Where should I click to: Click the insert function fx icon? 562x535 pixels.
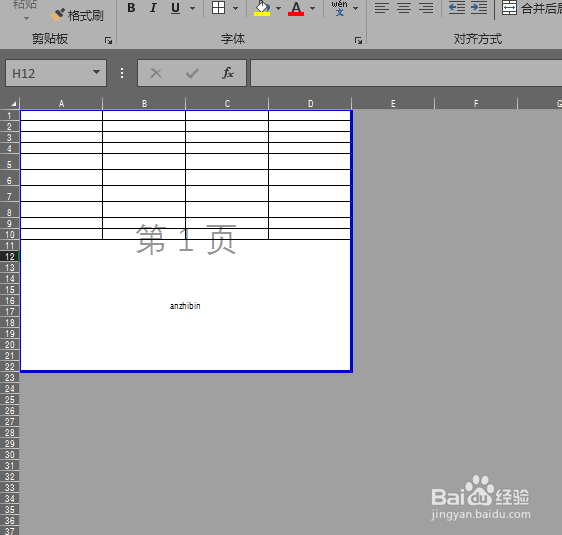pyautogui.click(x=228, y=73)
